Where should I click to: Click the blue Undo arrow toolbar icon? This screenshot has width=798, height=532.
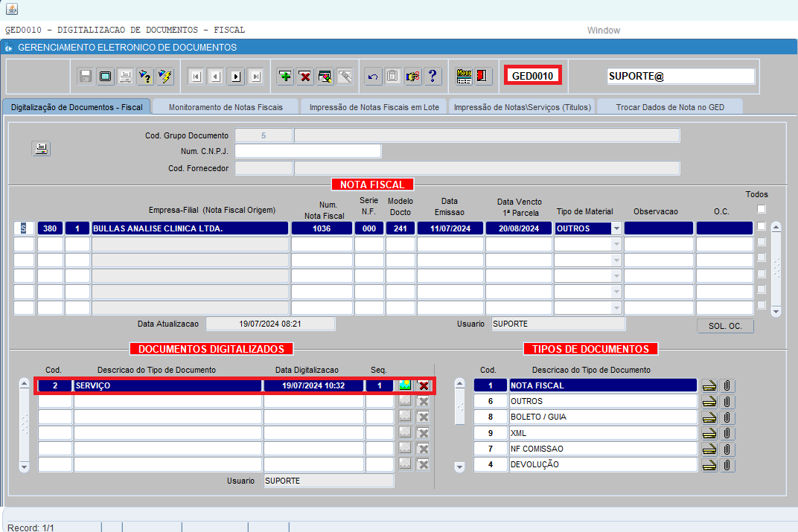click(373, 77)
